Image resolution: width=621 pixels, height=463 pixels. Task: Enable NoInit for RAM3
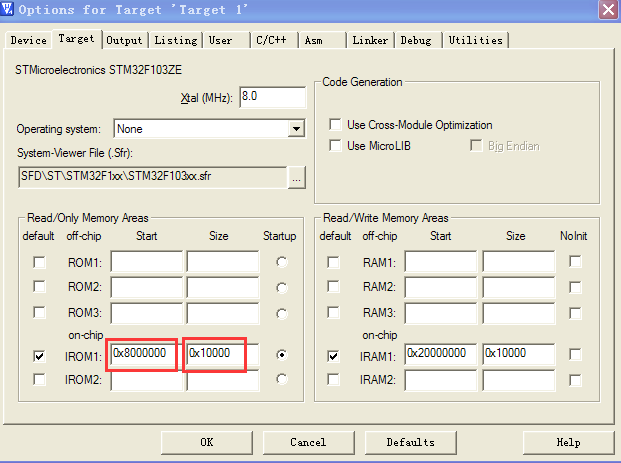pos(575,313)
